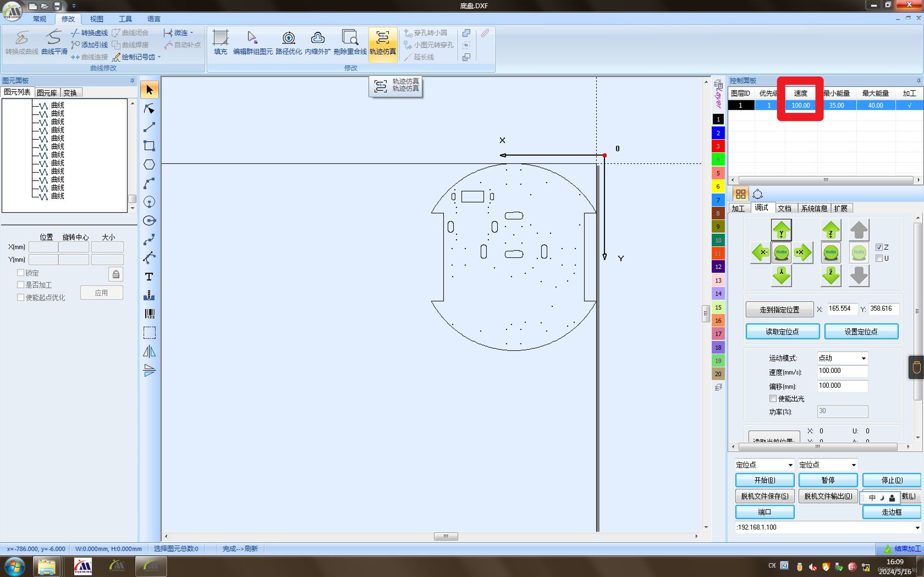Click the horizontal mirror tool
924x577 pixels.
[x=149, y=351]
